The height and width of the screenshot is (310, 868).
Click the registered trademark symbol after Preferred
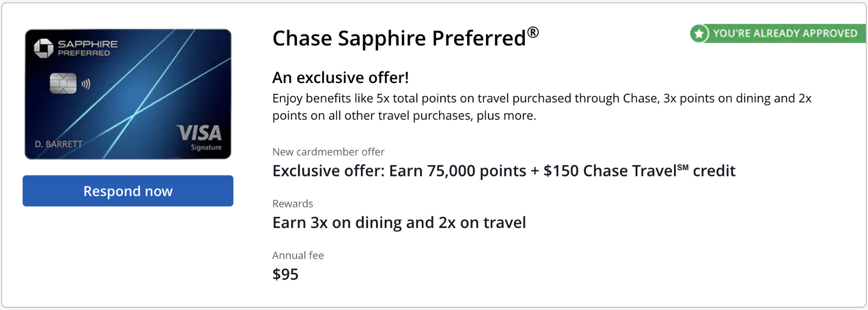(533, 32)
